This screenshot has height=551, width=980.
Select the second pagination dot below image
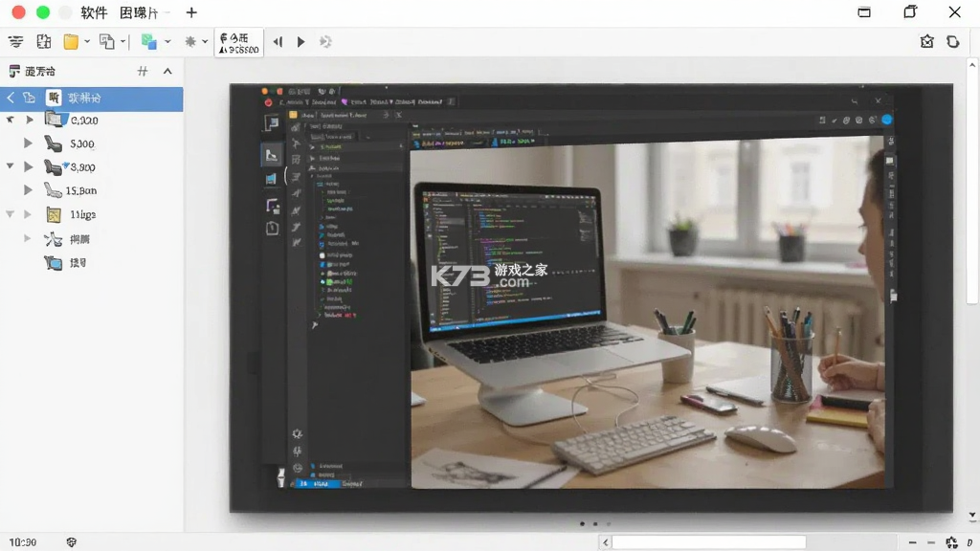click(595, 523)
